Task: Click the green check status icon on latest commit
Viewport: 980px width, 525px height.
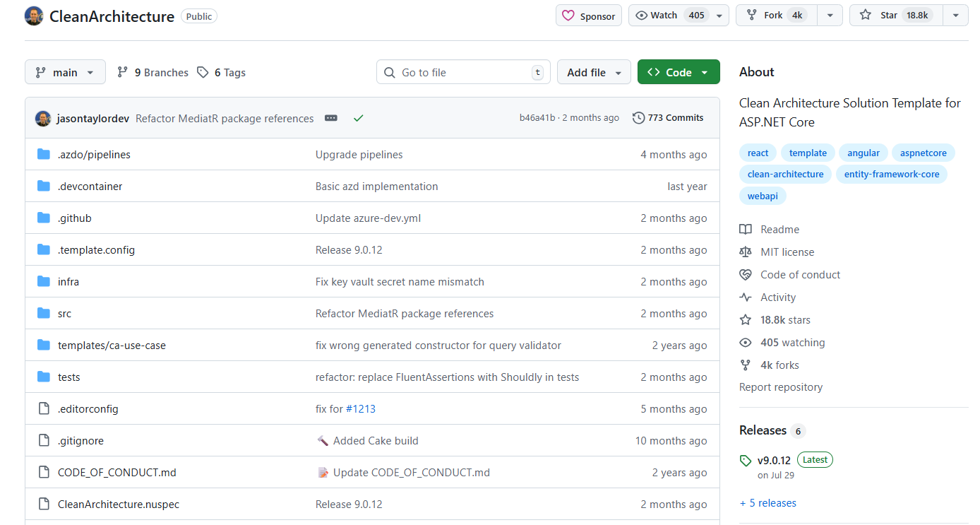Action: 358,118
